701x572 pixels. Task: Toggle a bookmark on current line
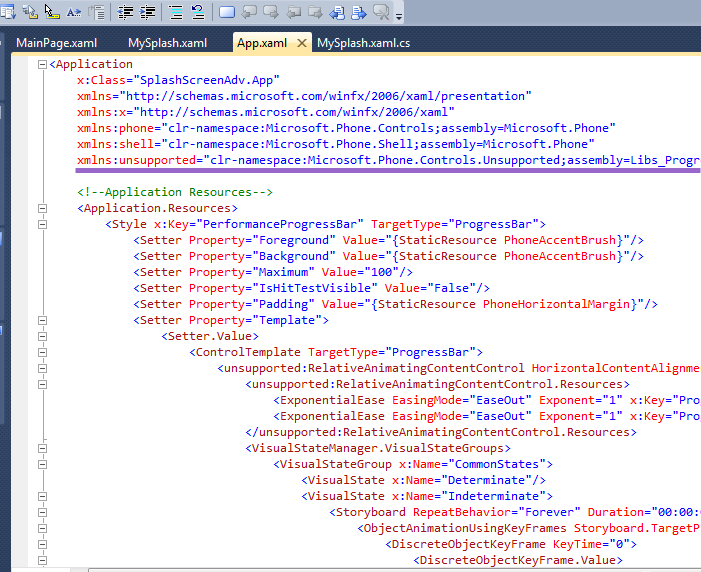(227, 12)
